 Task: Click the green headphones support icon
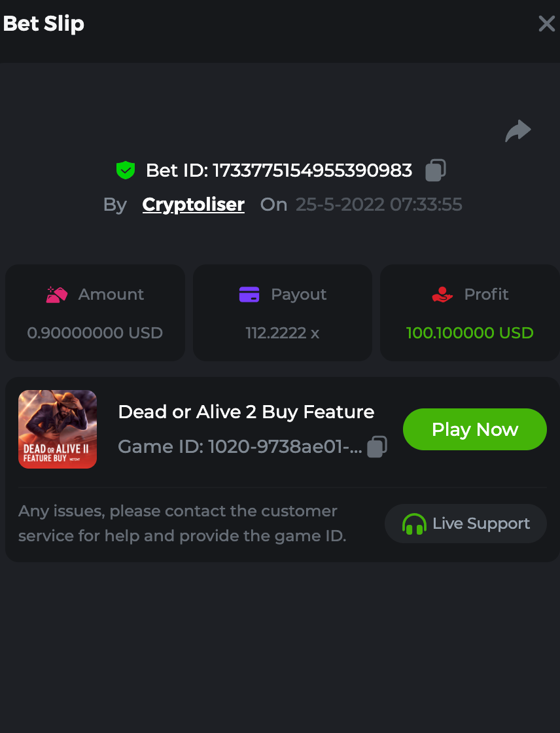click(414, 524)
